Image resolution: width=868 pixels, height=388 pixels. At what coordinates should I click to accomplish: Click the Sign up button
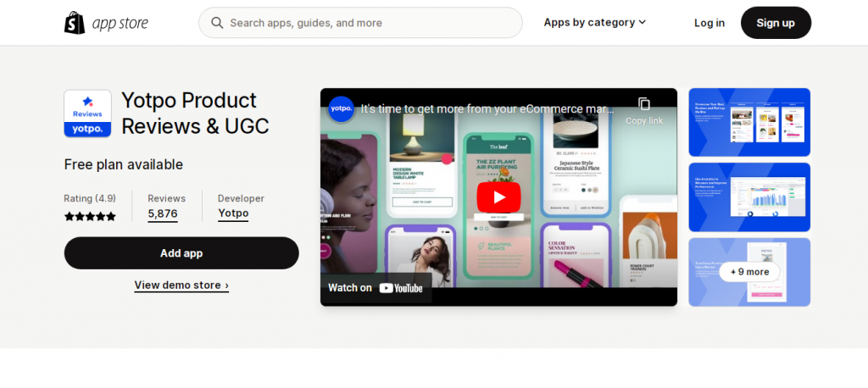coord(776,23)
